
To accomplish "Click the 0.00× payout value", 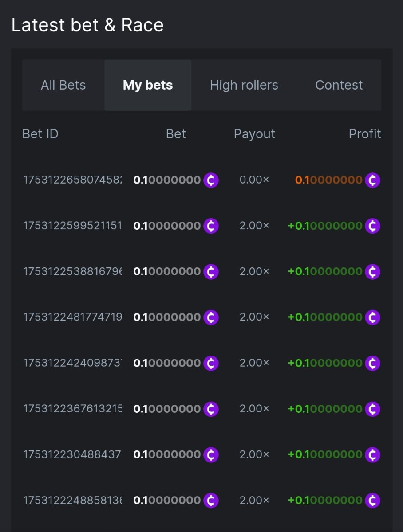I will click(254, 180).
